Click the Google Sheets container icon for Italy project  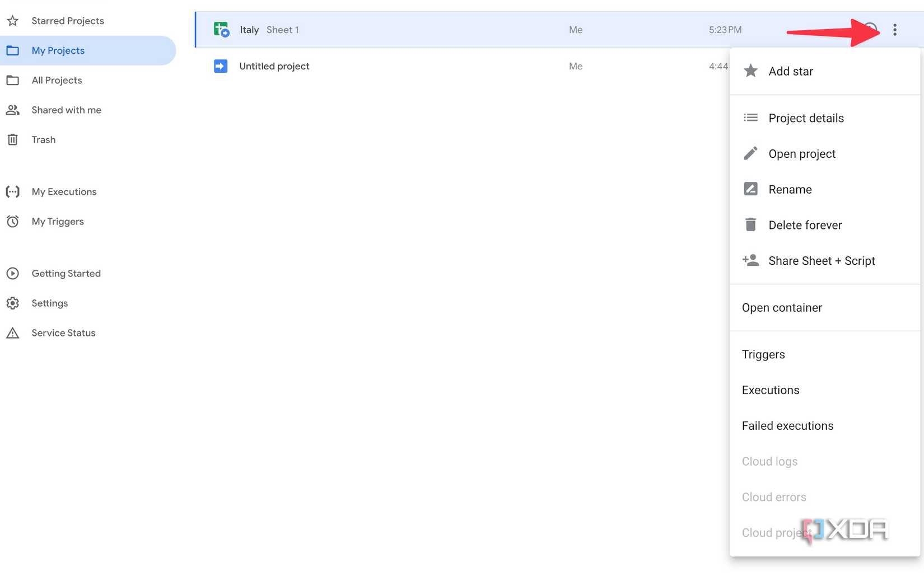pos(221,30)
